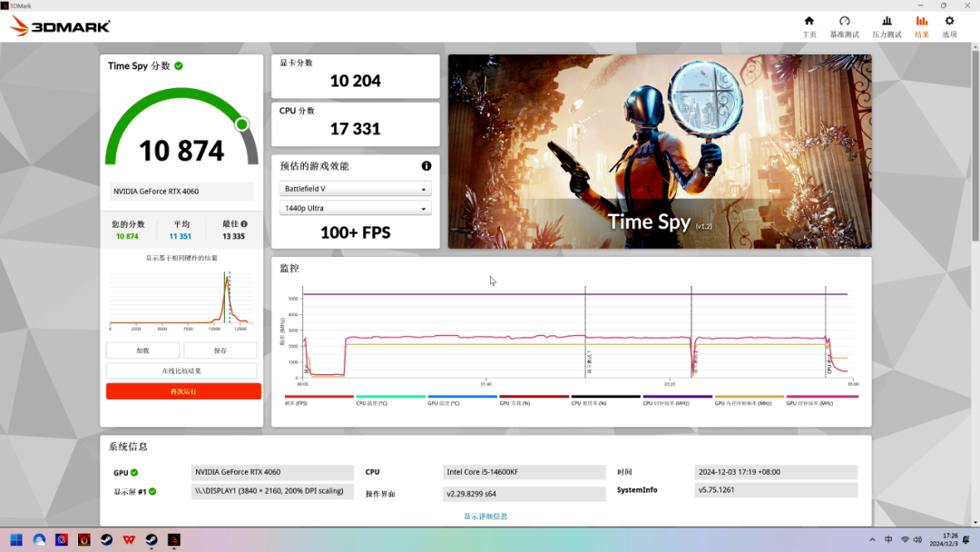Open the WPS Office taskbar icon

coord(129,539)
